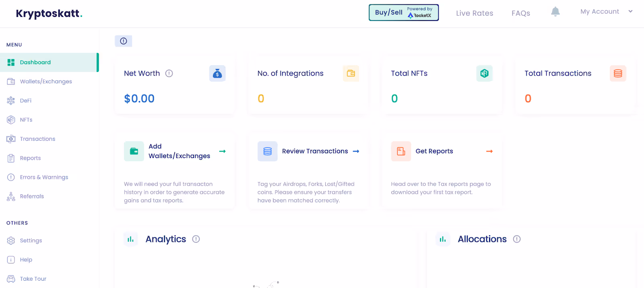This screenshot has height=288, width=644.
Task: Click the No. of Integrations wallet icon
Action: (x=351, y=74)
